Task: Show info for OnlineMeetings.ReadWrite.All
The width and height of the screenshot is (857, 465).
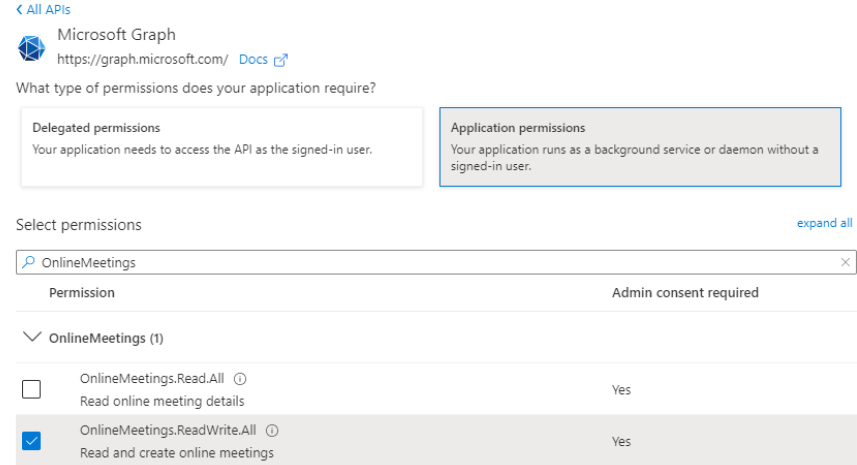Action: click(x=272, y=431)
